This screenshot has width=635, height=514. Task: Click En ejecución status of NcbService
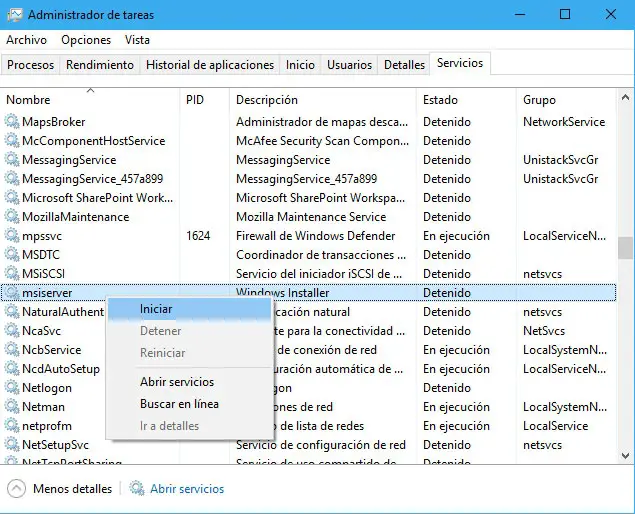pos(456,350)
